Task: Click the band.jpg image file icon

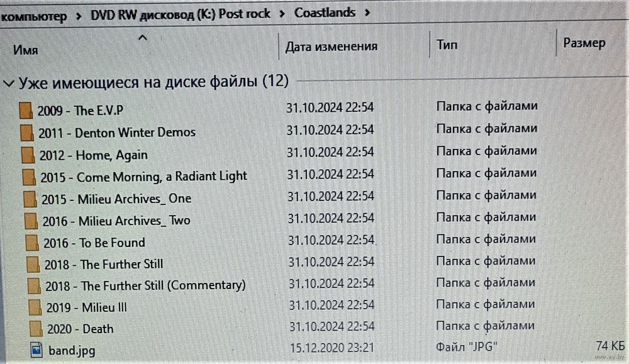Action: click(x=36, y=350)
